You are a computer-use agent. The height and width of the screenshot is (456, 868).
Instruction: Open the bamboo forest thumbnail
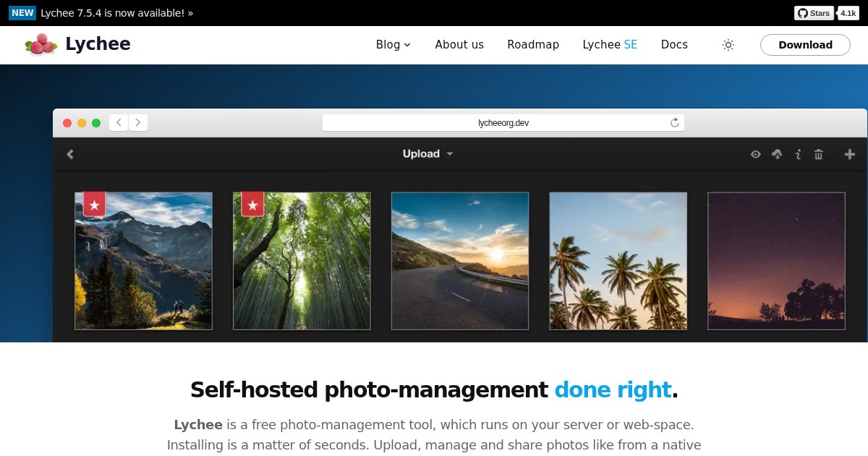point(302,261)
